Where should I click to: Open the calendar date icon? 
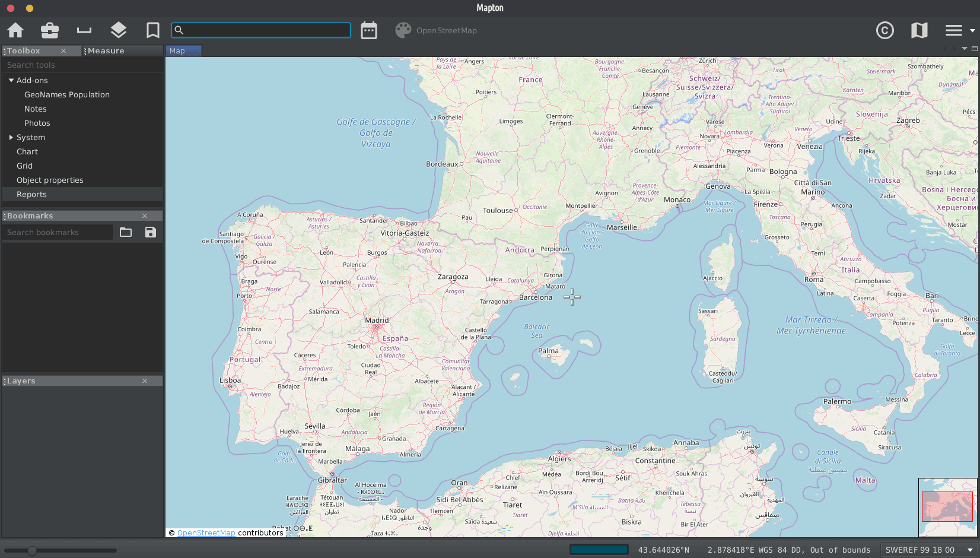click(369, 30)
